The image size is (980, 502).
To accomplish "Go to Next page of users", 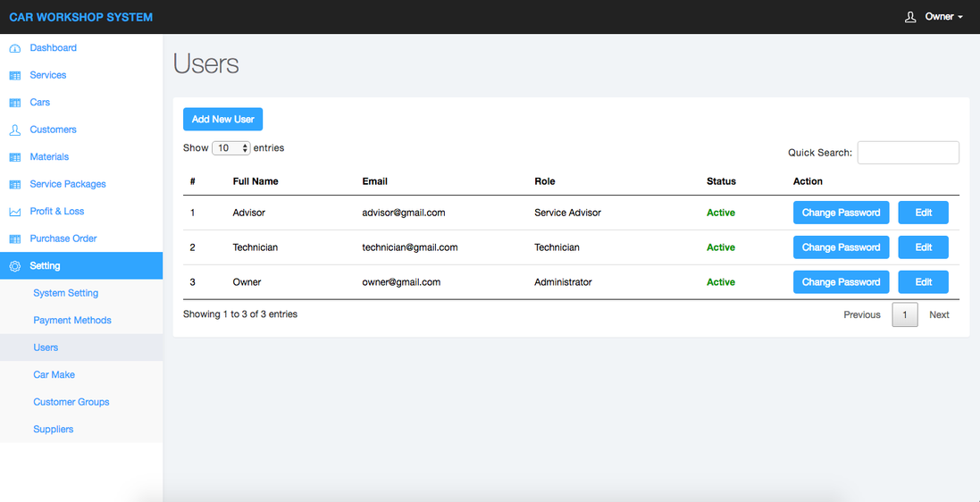I will [939, 314].
